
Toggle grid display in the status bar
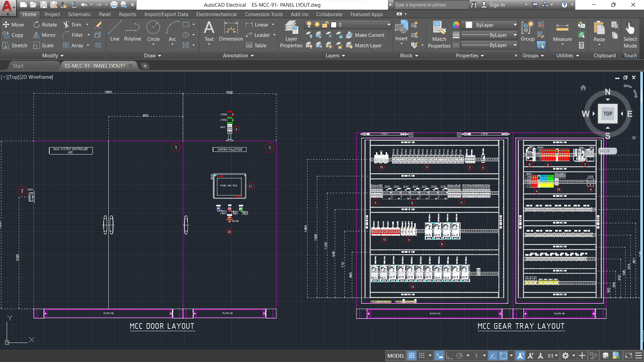(412, 355)
